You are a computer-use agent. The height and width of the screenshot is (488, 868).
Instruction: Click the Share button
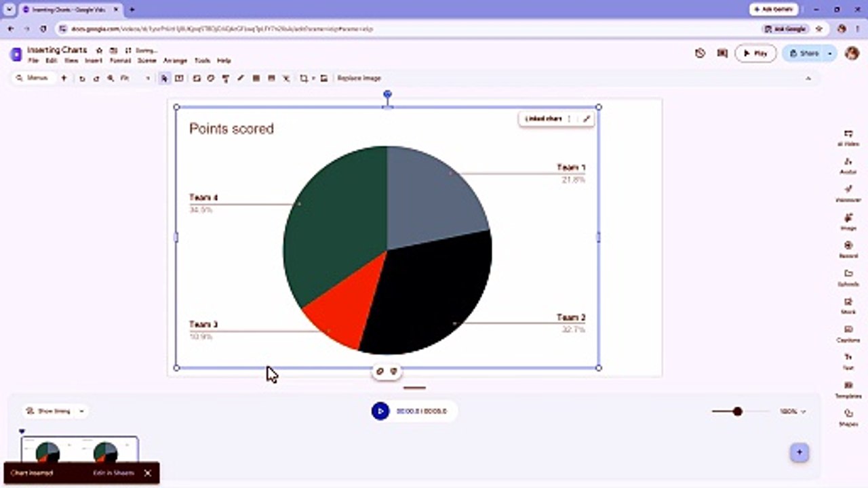(804, 54)
